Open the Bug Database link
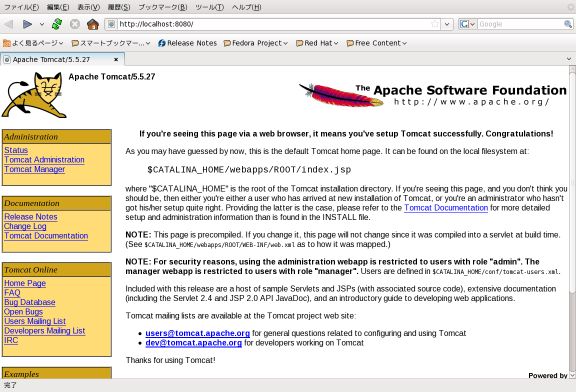 [x=30, y=302]
